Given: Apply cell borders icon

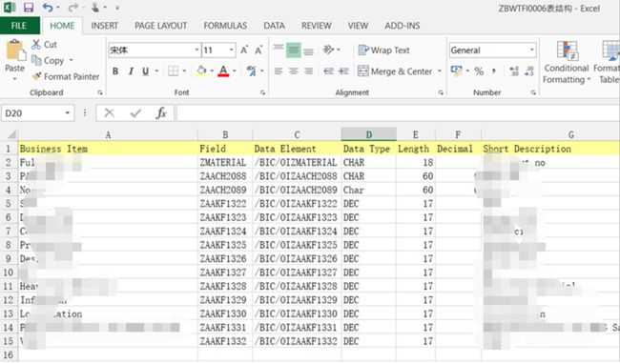Looking at the screenshot, I should coord(174,71).
